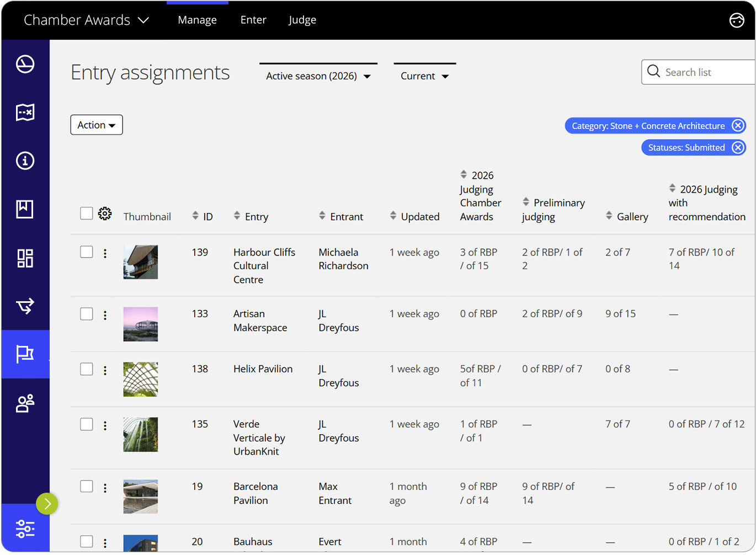Sort the table by ID column
The height and width of the screenshot is (555, 756).
click(203, 216)
